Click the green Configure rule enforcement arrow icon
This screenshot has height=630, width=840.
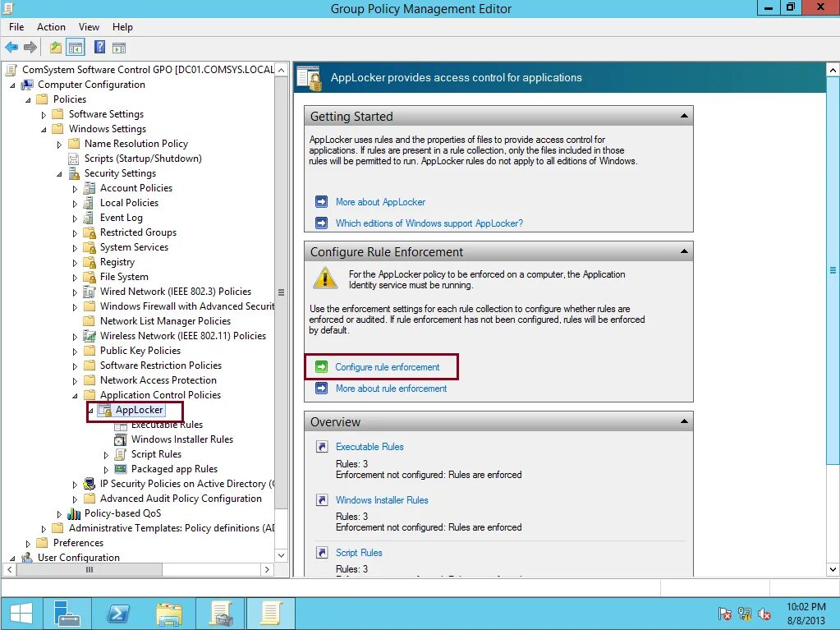[321, 367]
